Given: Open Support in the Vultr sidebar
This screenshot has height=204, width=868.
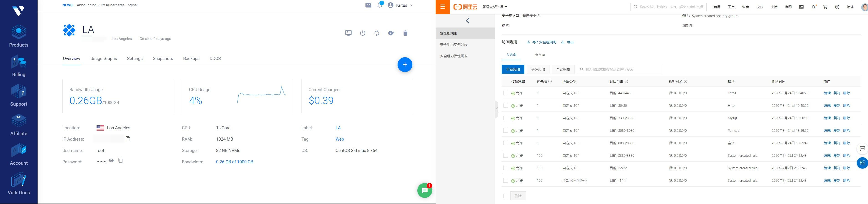Looking at the screenshot, I should (18, 95).
